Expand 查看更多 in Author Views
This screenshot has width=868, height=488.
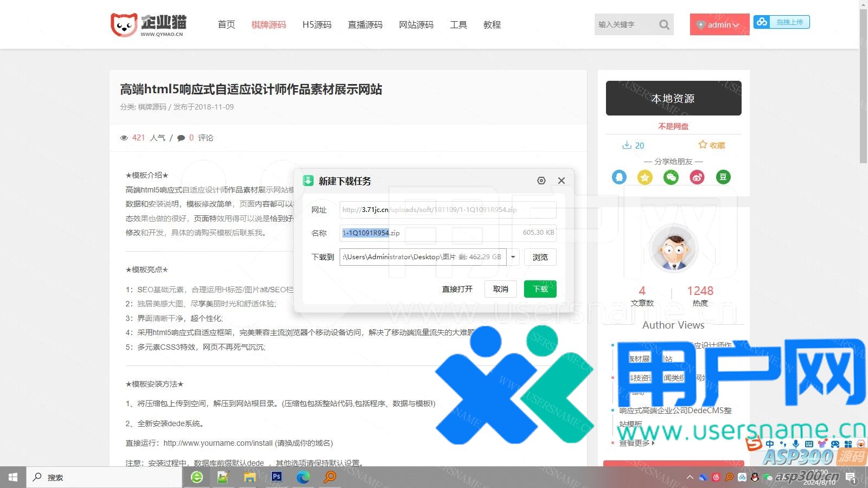[637, 443]
